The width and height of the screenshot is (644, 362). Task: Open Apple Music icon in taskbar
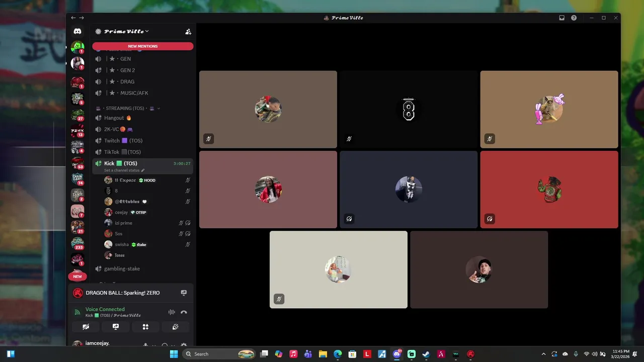[293, 354]
